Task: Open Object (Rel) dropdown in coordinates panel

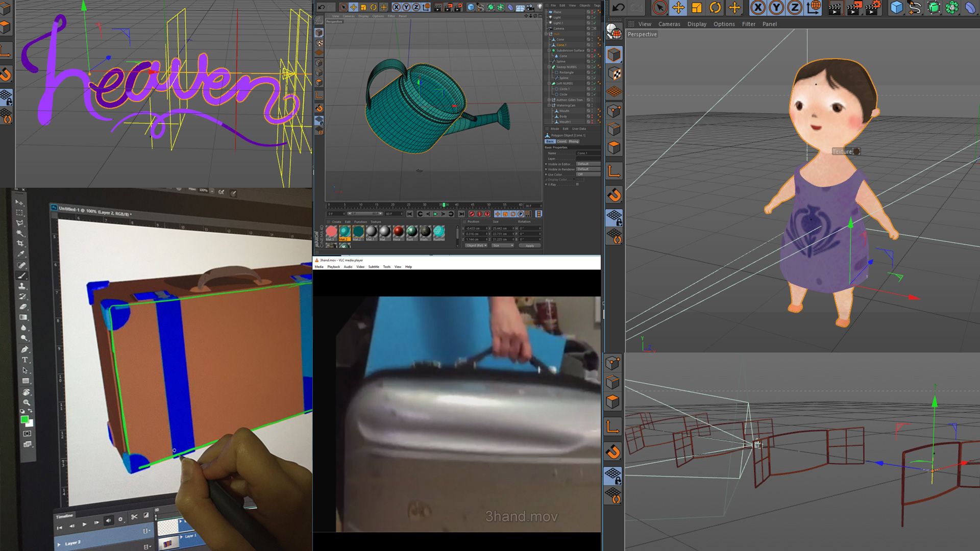Action: (x=476, y=245)
